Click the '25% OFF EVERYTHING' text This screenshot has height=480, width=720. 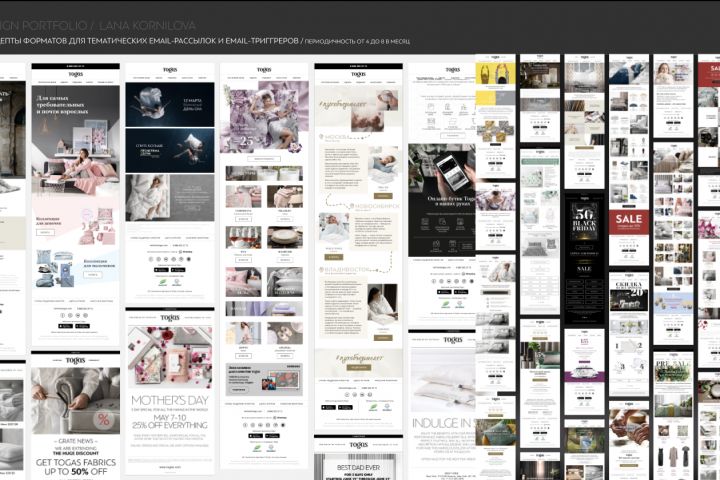point(169,425)
